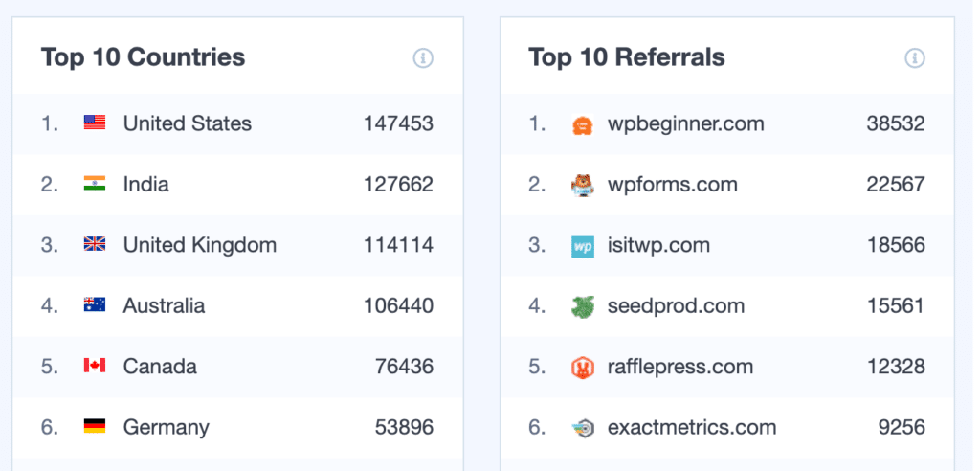
Task: Click the Germany flag icon
Action: tap(95, 427)
